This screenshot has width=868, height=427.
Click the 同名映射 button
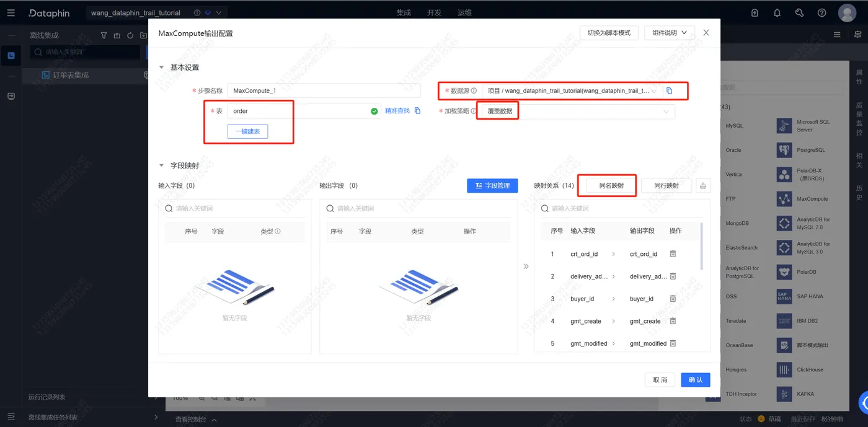[611, 185]
